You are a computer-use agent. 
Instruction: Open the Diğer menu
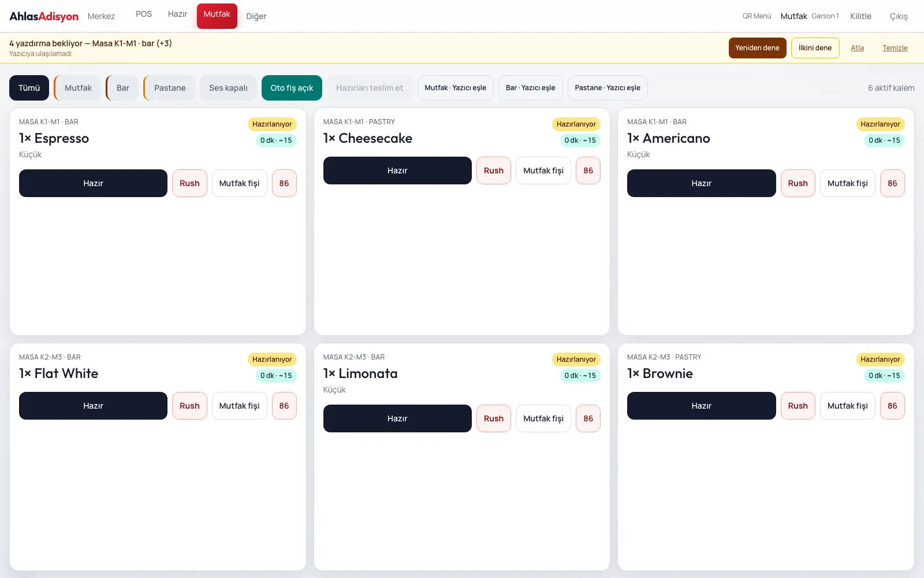(256, 16)
